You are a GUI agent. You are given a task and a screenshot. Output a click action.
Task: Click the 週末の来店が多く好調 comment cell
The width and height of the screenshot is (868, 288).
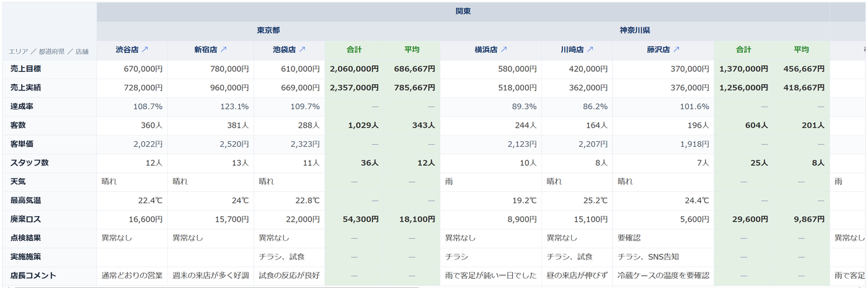210,276
